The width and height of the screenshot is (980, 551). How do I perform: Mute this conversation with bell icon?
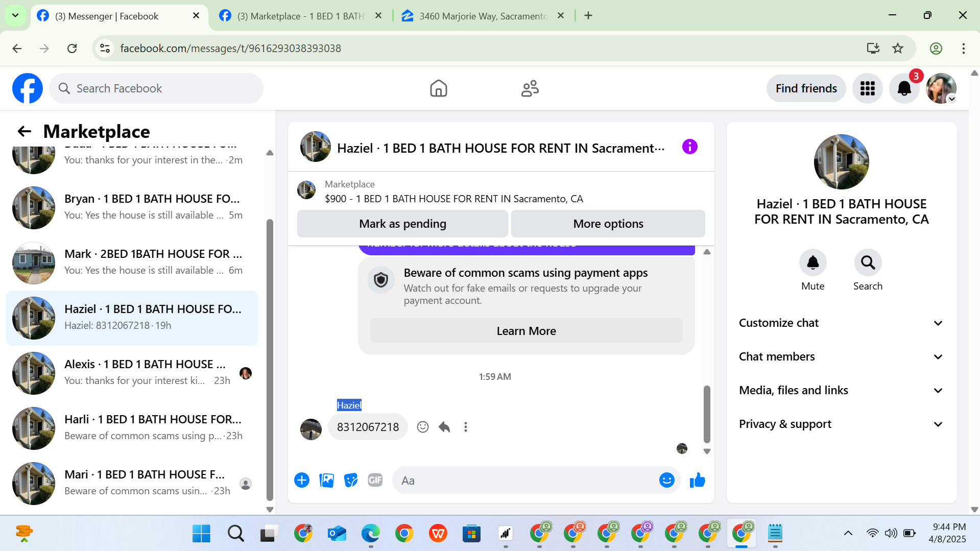tap(812, 262)
